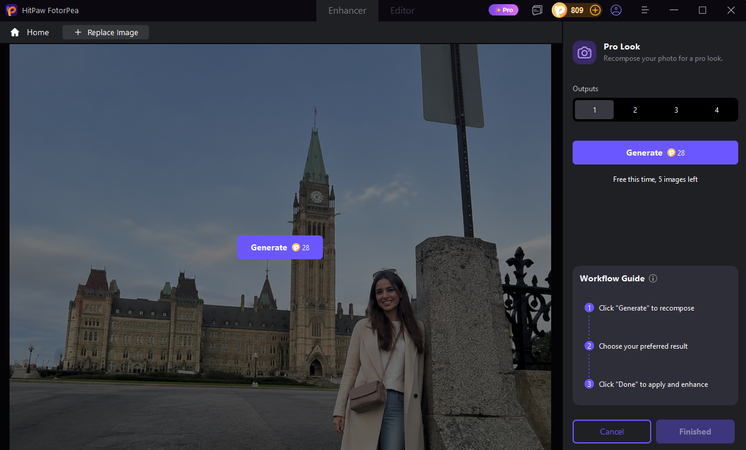Click the Replace Image button

pyautogui.click(x=106, y=32)
